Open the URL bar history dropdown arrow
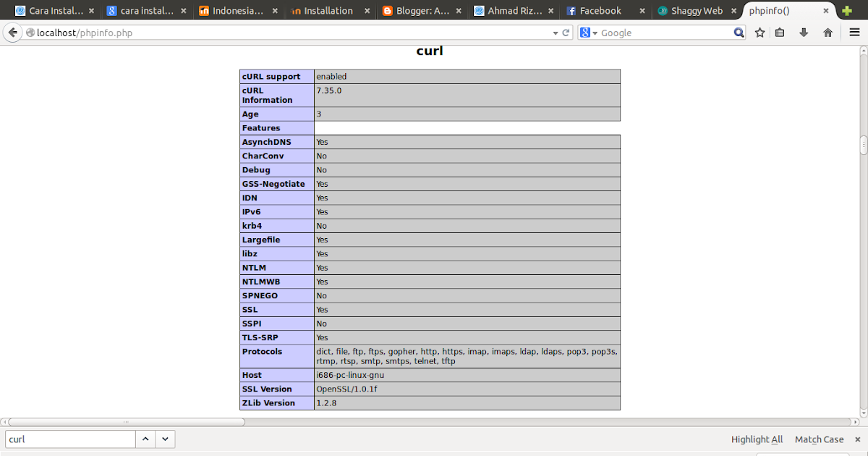This screenshot has height=456, width=868. (555, 32)
